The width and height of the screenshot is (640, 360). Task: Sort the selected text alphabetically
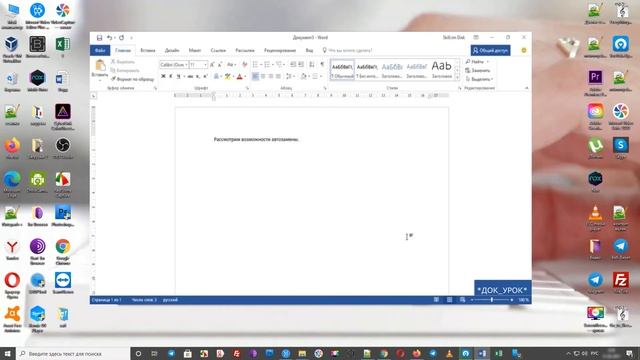(x=312, y=64)
